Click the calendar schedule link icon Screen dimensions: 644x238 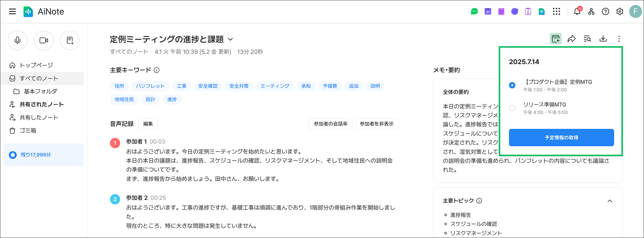pos(556,39)
